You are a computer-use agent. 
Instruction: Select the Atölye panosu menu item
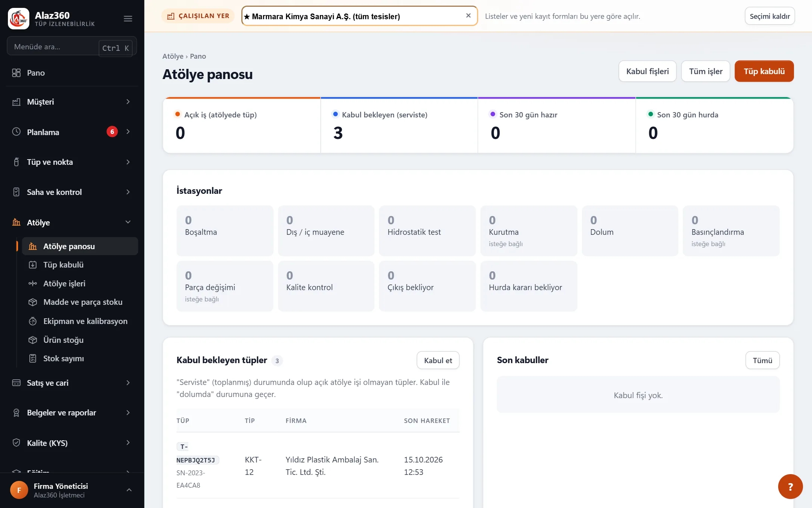click(x=80, y=246)
